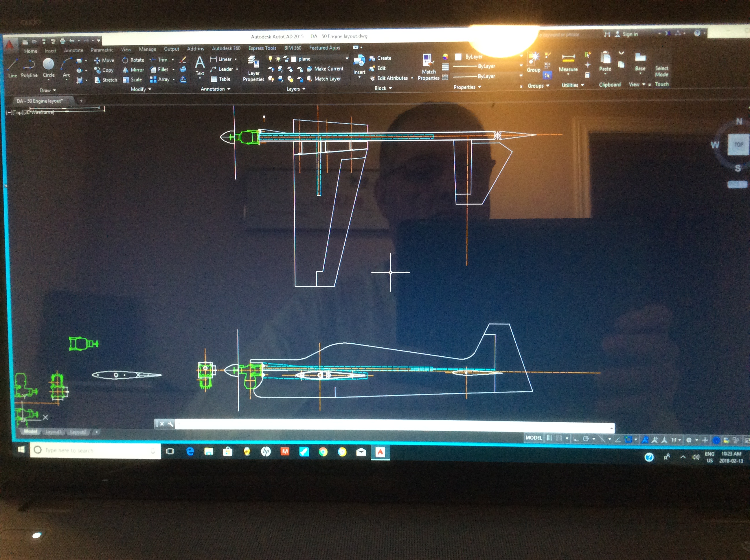The width and height of the screenshot is (750, 560).
Task: Activate the Measure tool
Action: click(x=568, y=58)
